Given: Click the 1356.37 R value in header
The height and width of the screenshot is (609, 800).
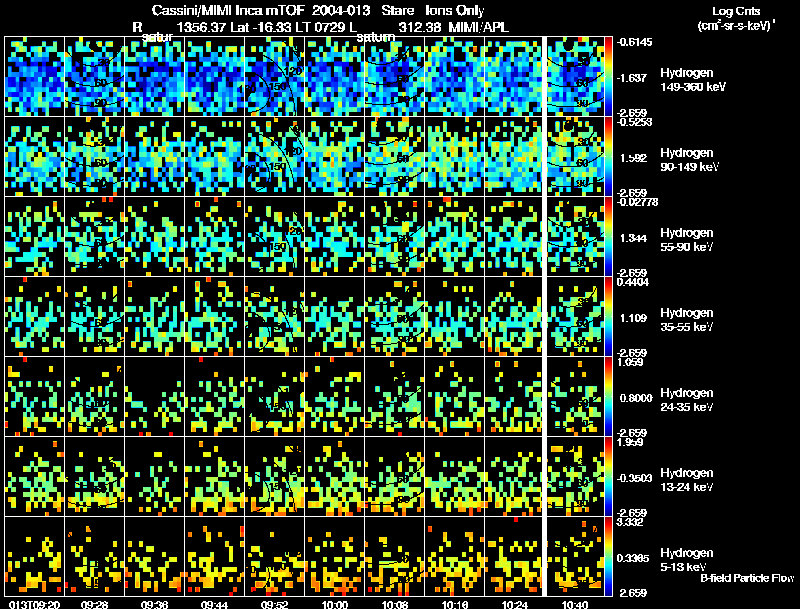Looking at the screenshot, I should (x=201, y=27).
